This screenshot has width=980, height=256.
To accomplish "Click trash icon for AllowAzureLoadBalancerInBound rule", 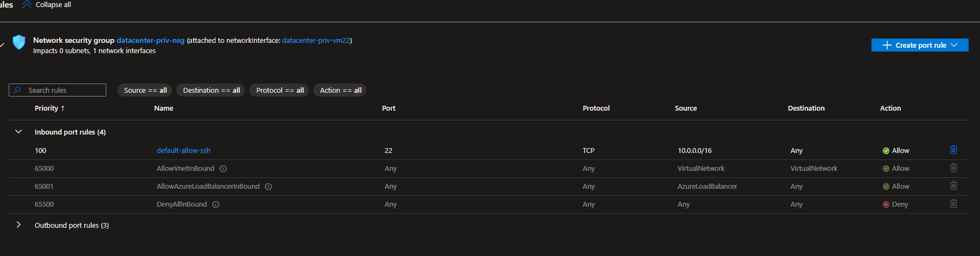I will [x=953, y=186].
